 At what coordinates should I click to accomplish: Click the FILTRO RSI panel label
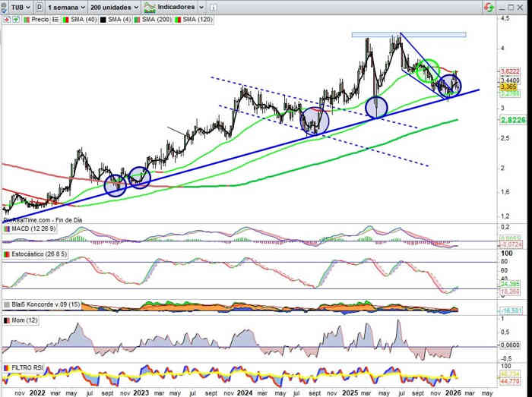[x=29, y=368]
